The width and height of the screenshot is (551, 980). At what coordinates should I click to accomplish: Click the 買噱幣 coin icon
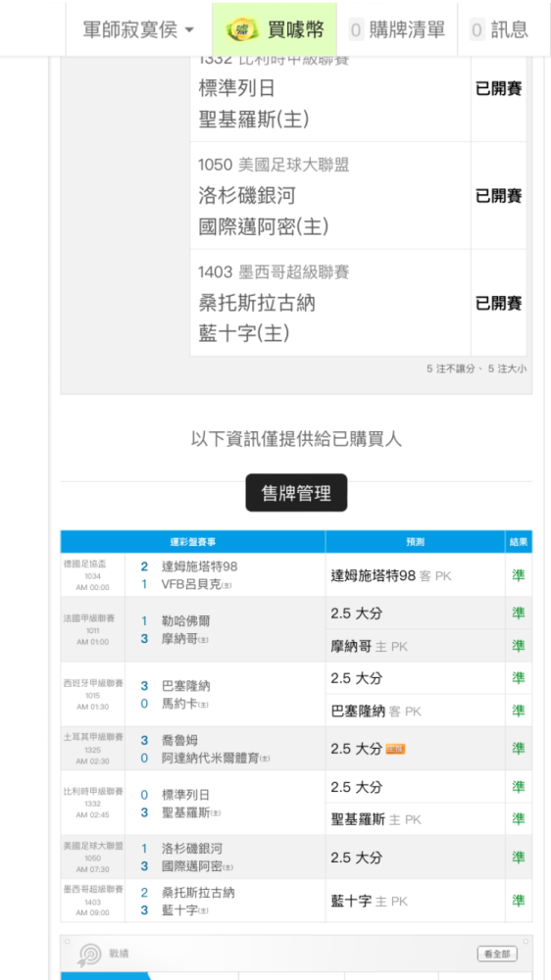242,29
